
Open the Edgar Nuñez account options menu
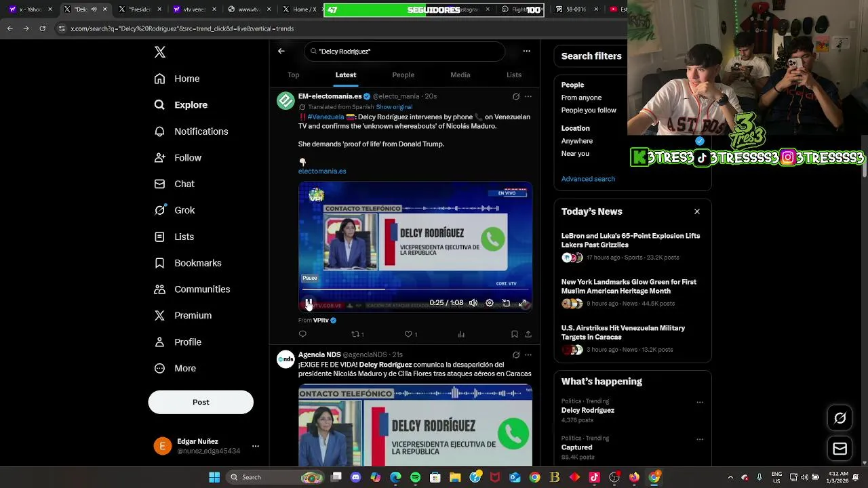256,446
